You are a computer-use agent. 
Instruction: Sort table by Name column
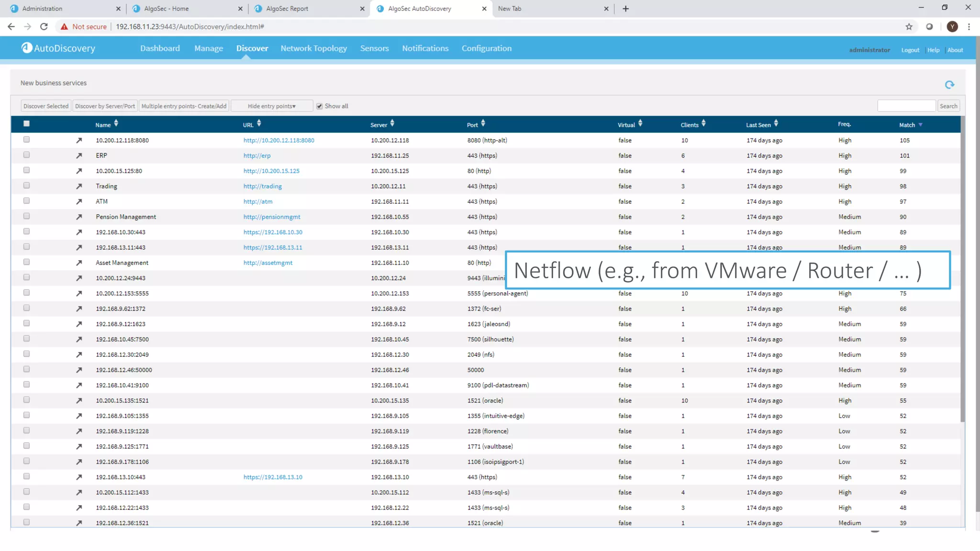point(107,124)
